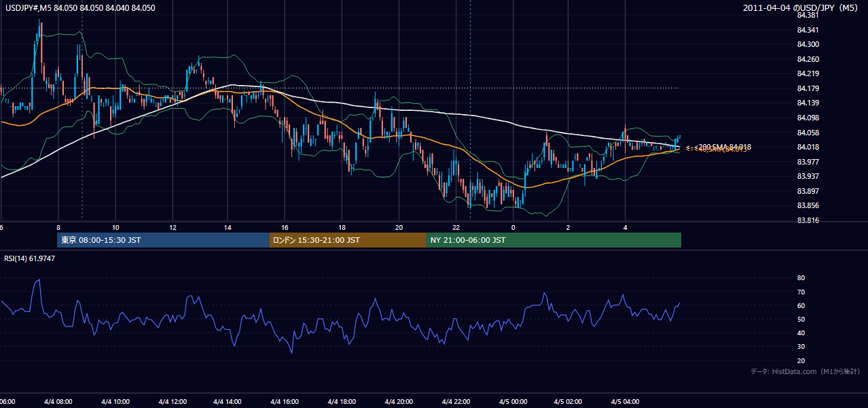Click the 4/4 12:00 time axis label
This screenshot has width=868, height=408.
172,402
